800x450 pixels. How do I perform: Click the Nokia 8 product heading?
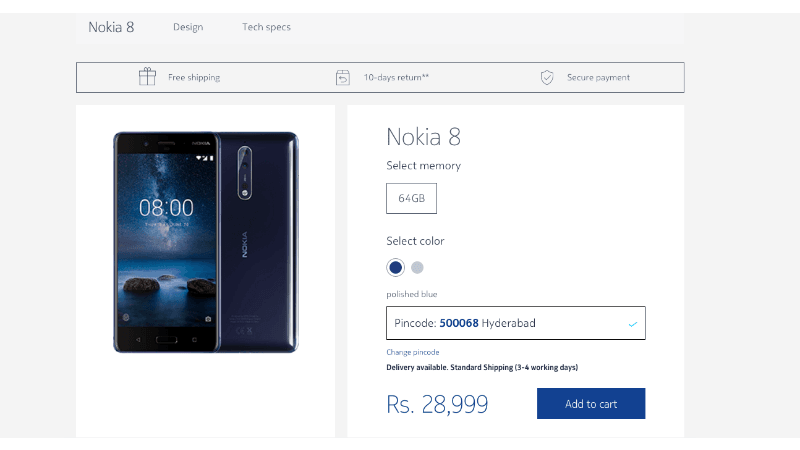click(x=423, y=137)
